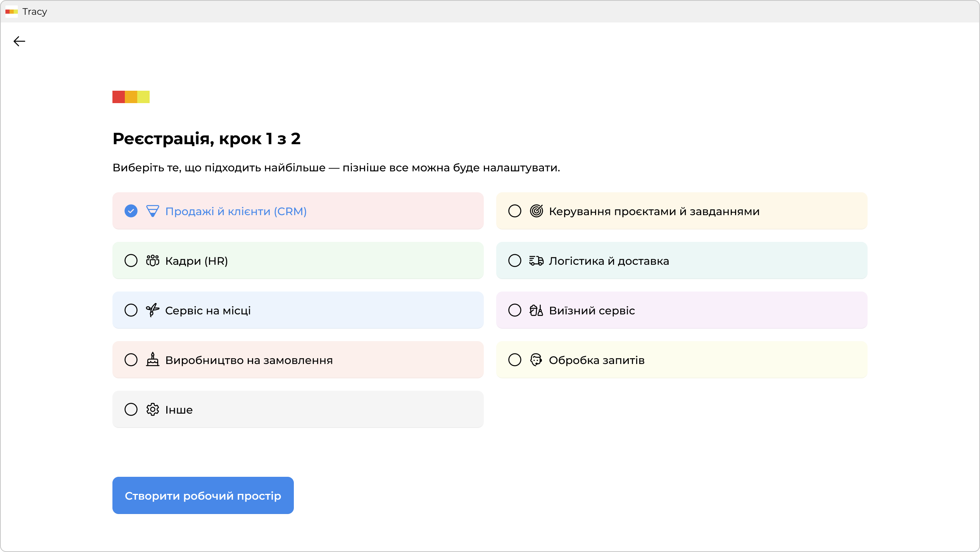Click the support agent icon for Обробка запитів
This screenshot has width=980, height=552.
(x=536, y=360)
